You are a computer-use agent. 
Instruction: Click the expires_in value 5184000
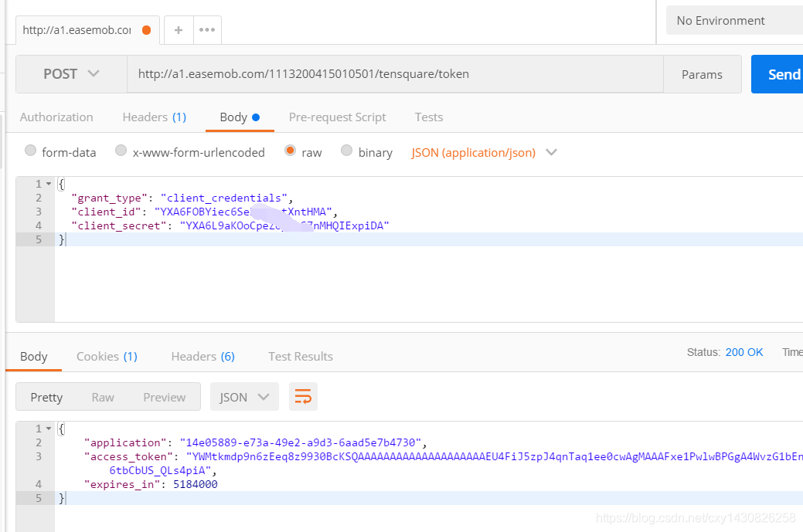195,484
